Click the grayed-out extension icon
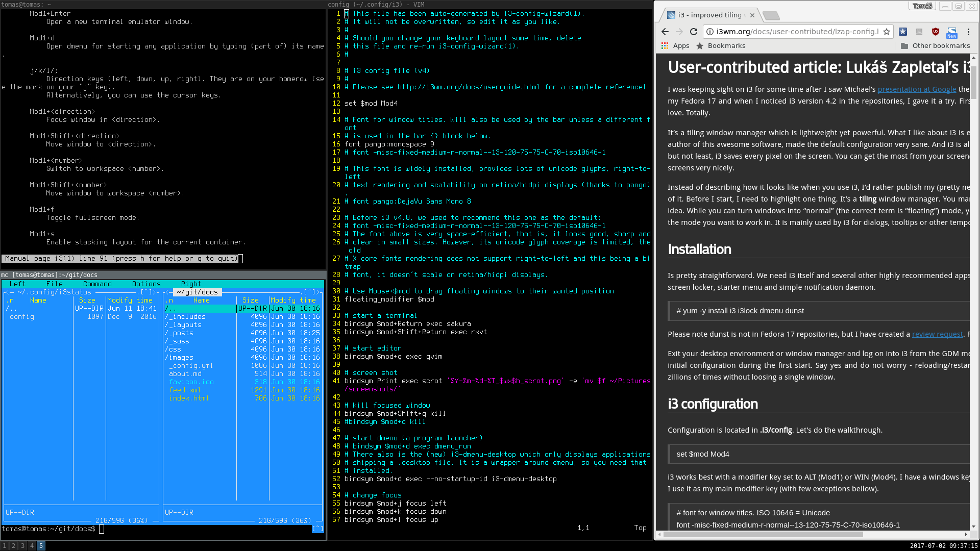Screen dimensions: 980x551 click(x=919, y=32)
